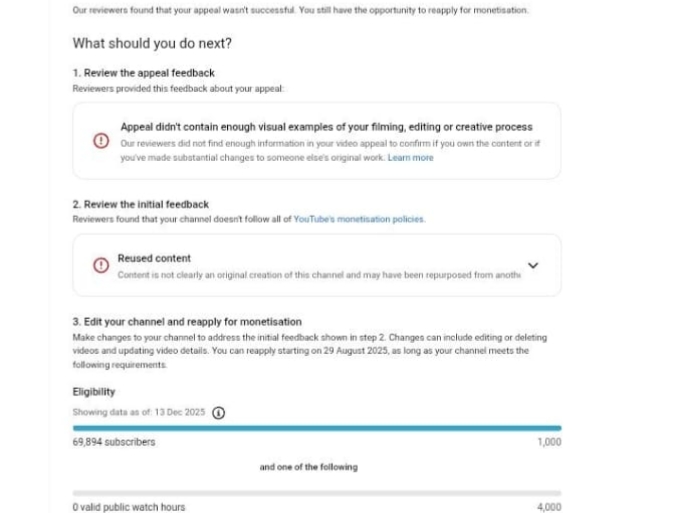Image resolution: width=684 pixels, height=513 pixels.
Task: Click the warning icon next to Reused content
Action: click(100, 265)
